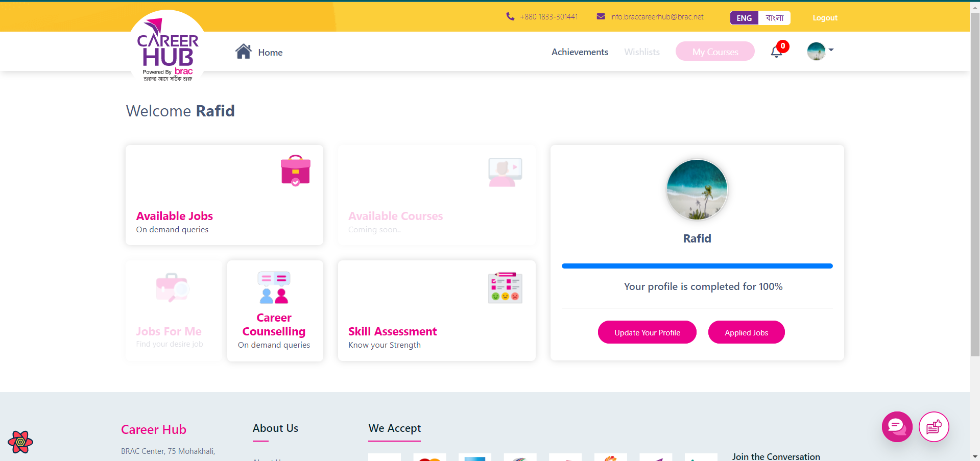980x461 pixels.
Task: Click the Logout link
Action: (825, 18)
